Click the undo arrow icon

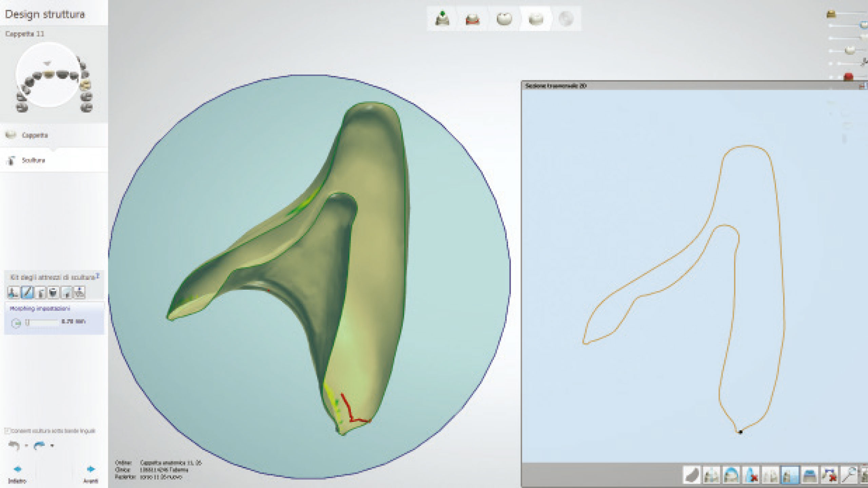pyautogui.click(x=14, y=445)
